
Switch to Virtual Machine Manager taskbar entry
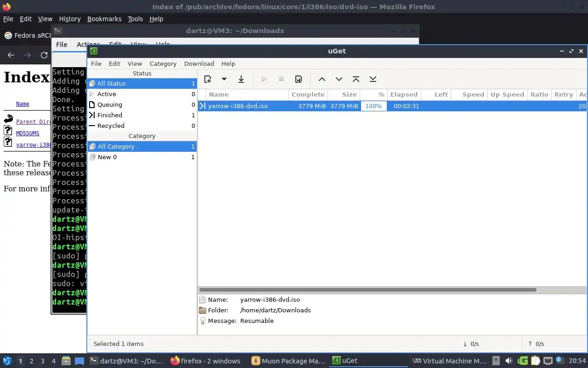coord(449,361)
